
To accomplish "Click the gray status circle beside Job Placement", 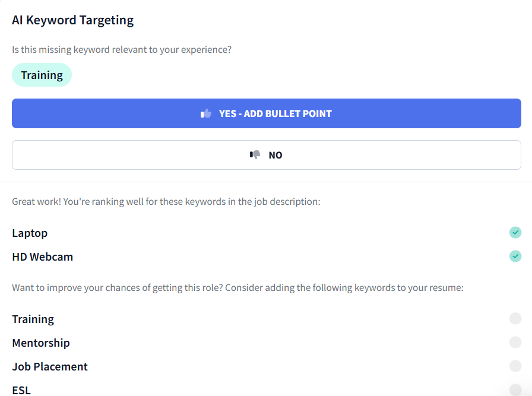I will coord(515,366).
